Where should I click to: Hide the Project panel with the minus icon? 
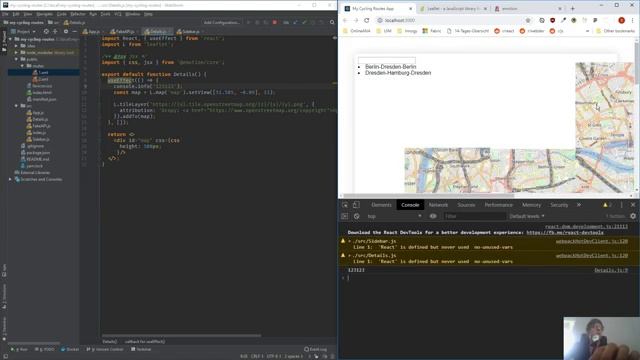[x=74, y=31]
